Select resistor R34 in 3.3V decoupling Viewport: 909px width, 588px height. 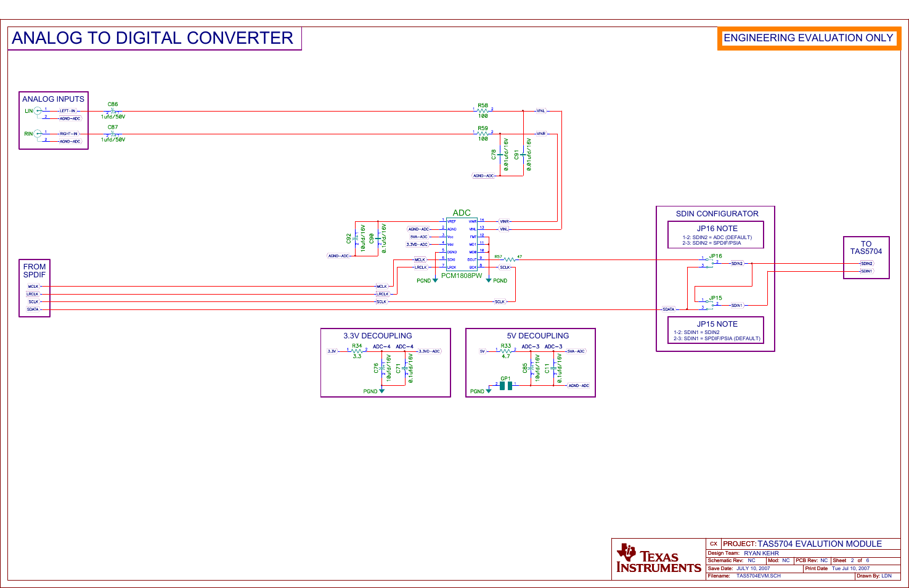click(x=357, y=351)
